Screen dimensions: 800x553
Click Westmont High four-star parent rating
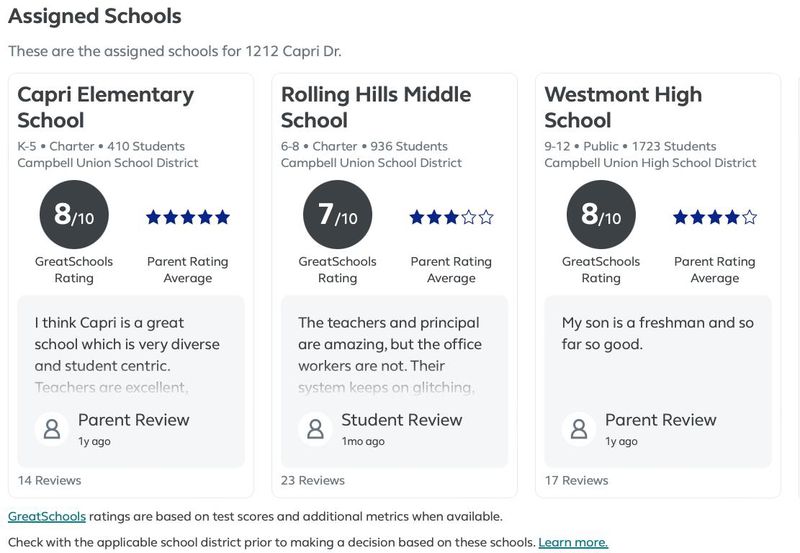click(x=715, y=217)
